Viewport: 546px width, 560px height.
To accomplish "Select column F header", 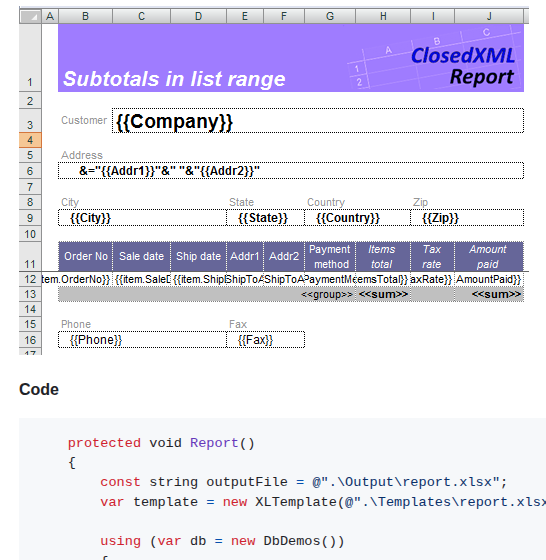I will [x=284, y=16].
